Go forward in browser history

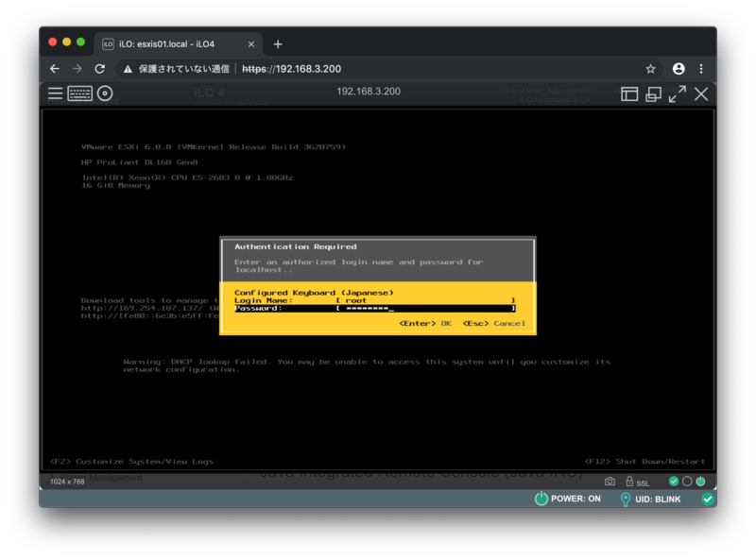tap(77, 69)
